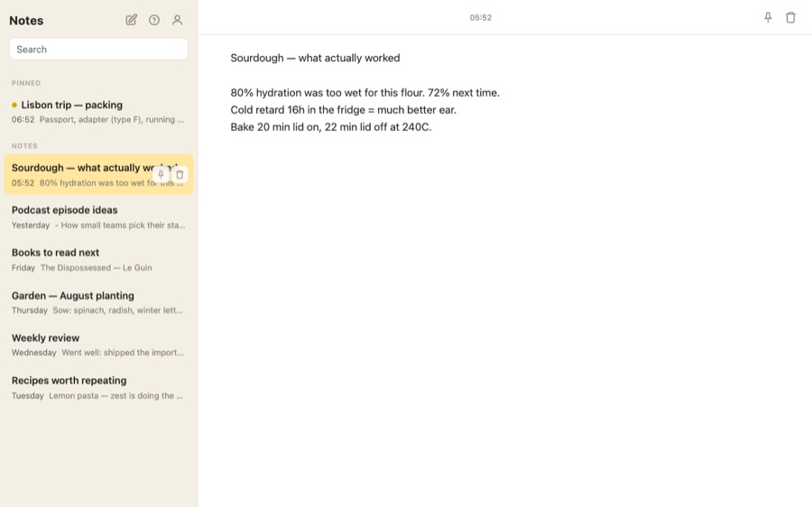Open the account profile icon
The width and height of the screenshot is (812, 507).
coord(177,20)
